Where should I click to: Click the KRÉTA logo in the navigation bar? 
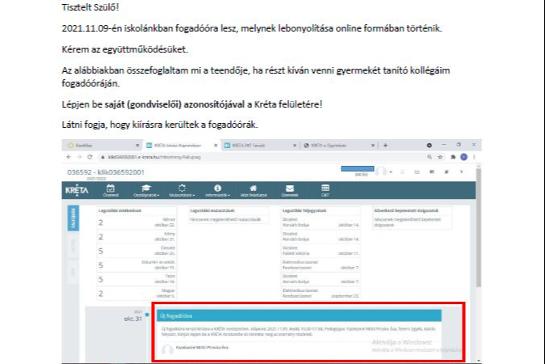click(77, 190)
